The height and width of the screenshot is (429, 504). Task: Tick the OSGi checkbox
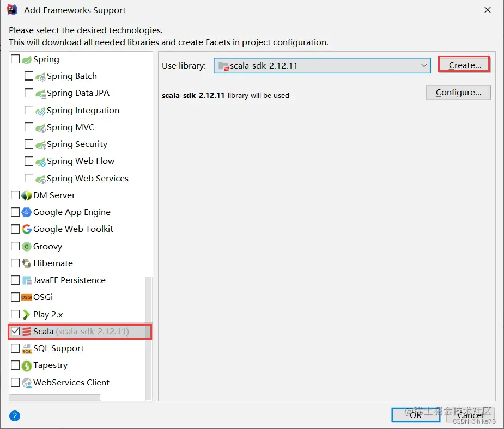(x=15, y=297)
